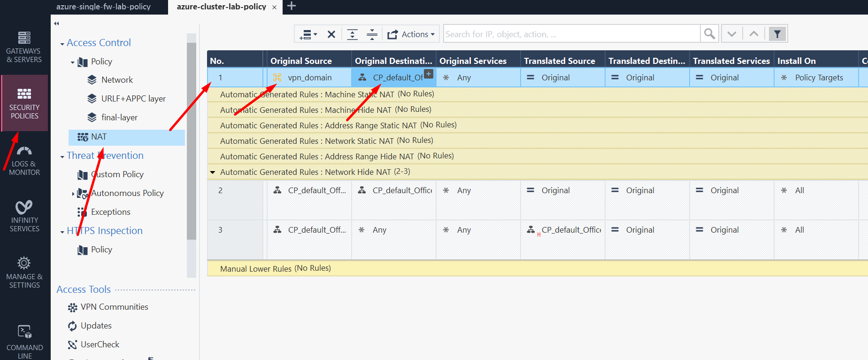This screenshot has width=868, height=360.
Task: Expand the Autonomous Policy tree item
Action: coord(73,193)
